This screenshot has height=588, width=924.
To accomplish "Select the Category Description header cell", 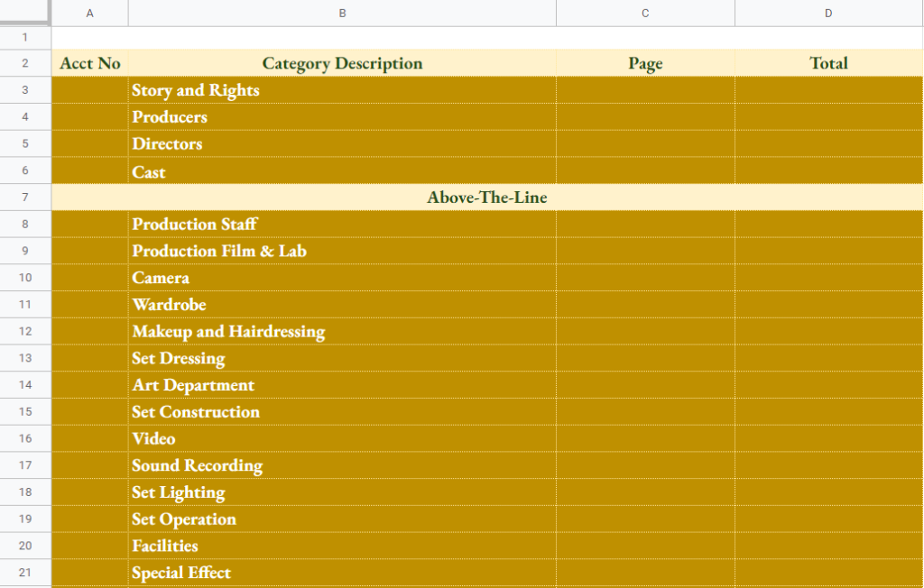I will point(342,63).
